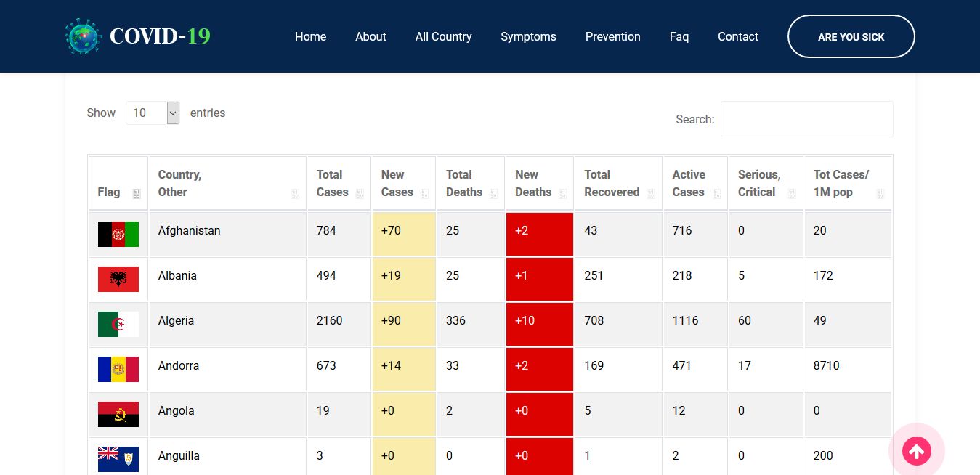Sort by Tot Cases/1M pop column

[x=847, y=184]
